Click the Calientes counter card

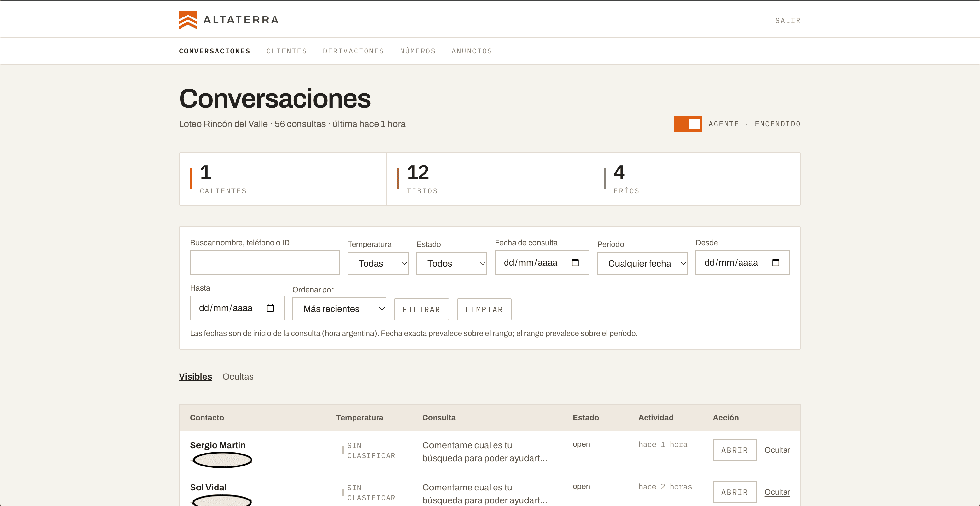283,179
